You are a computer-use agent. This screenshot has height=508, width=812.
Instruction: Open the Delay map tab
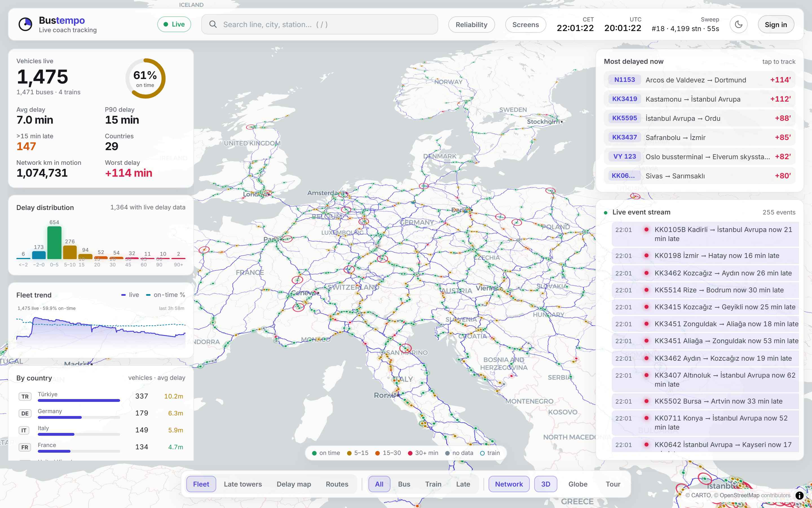pos(294,484)
